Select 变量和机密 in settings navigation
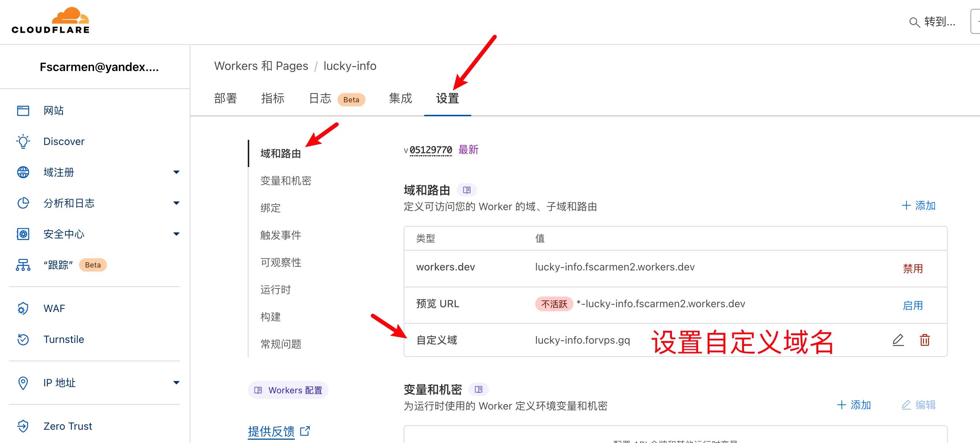Viewport: 980px width, 443px height. pyautogui.click(x=286, y=181)
